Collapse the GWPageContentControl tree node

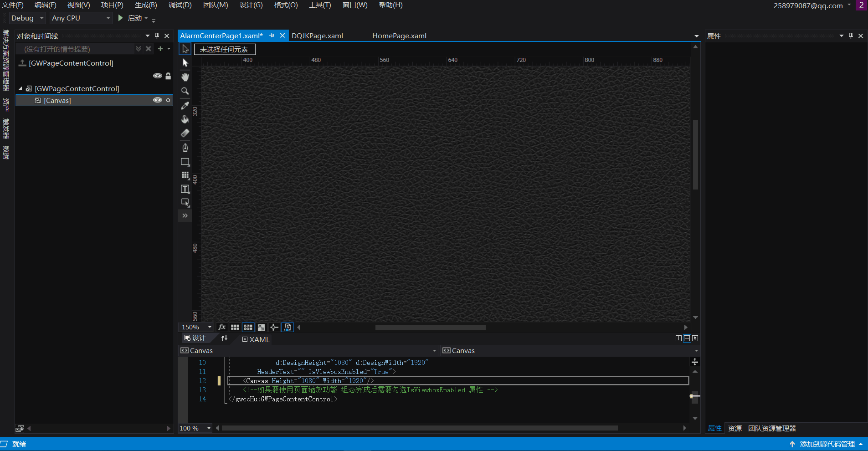[20, 89]
